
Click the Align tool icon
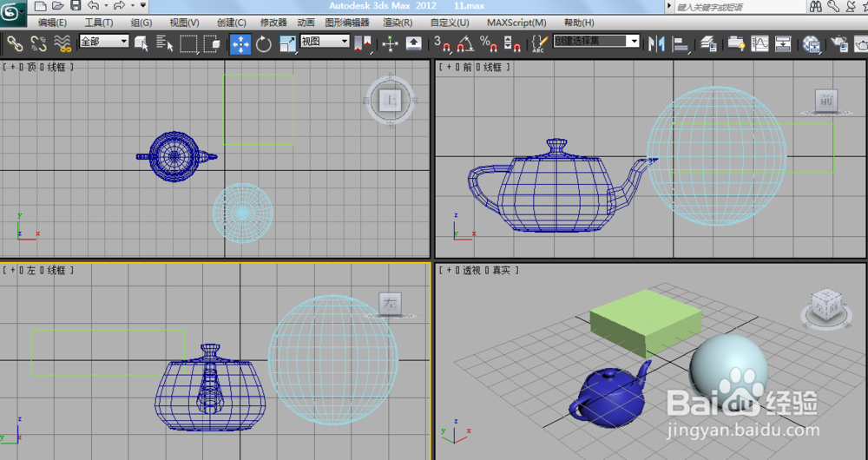pos(681,43)
